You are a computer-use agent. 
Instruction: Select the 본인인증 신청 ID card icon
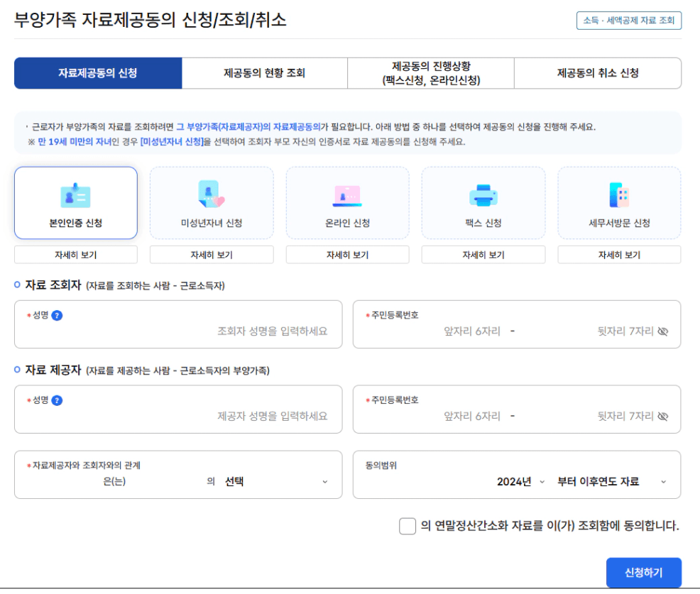coord(75,194)
